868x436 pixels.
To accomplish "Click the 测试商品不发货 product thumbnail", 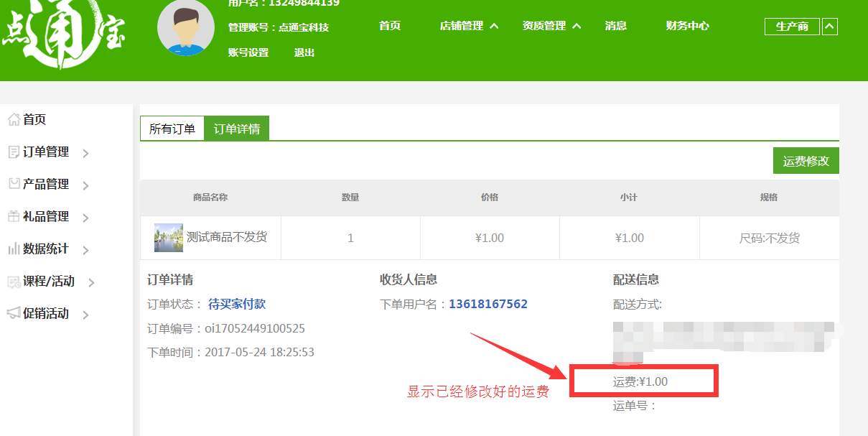I will coord(169,238).
